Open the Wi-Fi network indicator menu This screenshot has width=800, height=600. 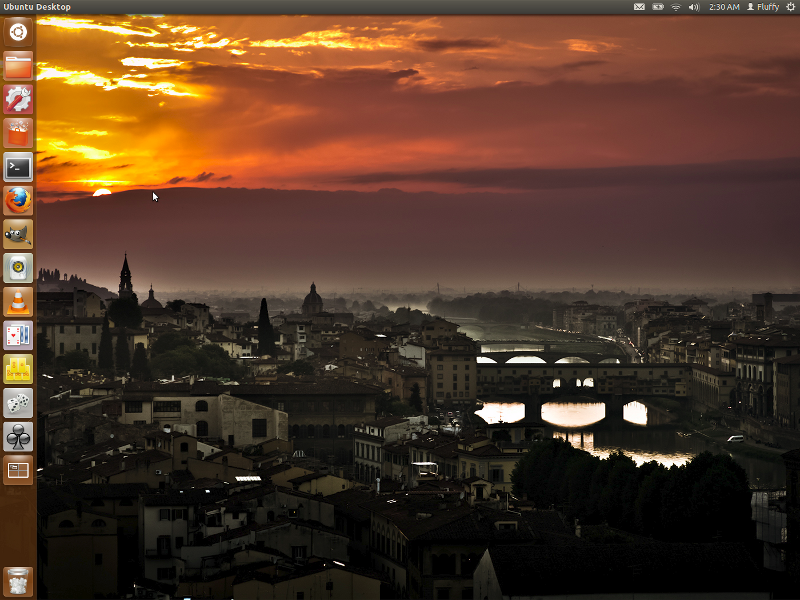coord(676,7)
